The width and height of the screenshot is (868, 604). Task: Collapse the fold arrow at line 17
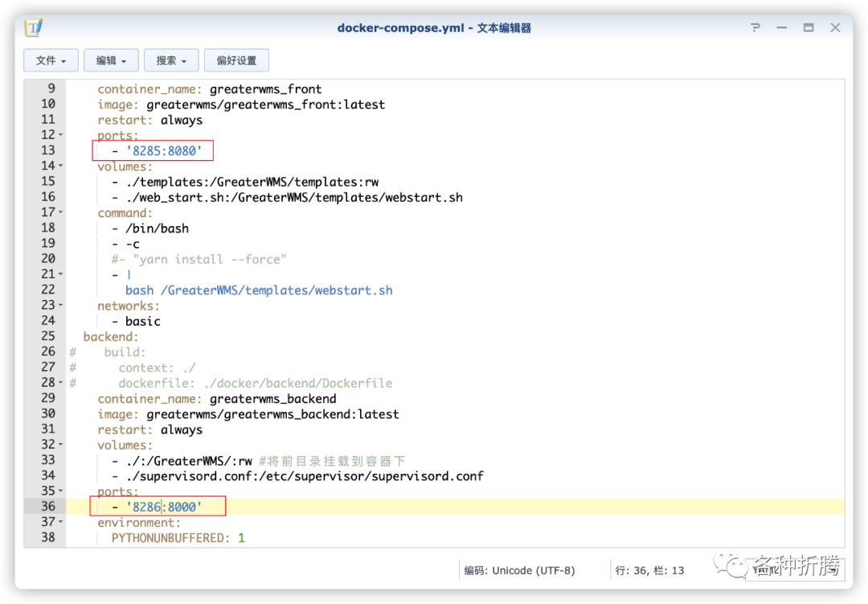[x=61, y=212]
